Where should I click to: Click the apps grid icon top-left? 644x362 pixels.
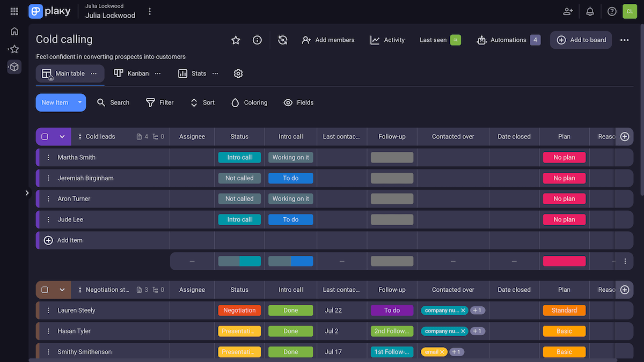pyautogui.click(x=14, y=11)
